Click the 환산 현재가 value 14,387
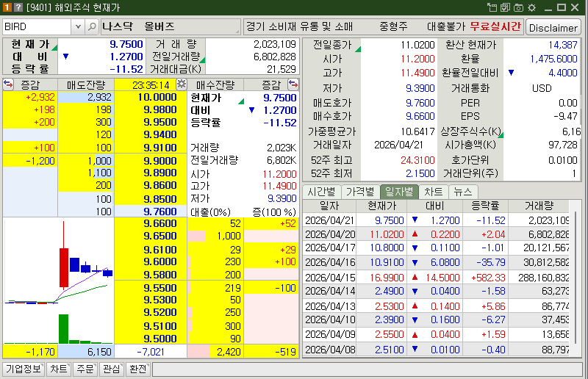Viewport: 588px width, 379px height. pos(562,45)
